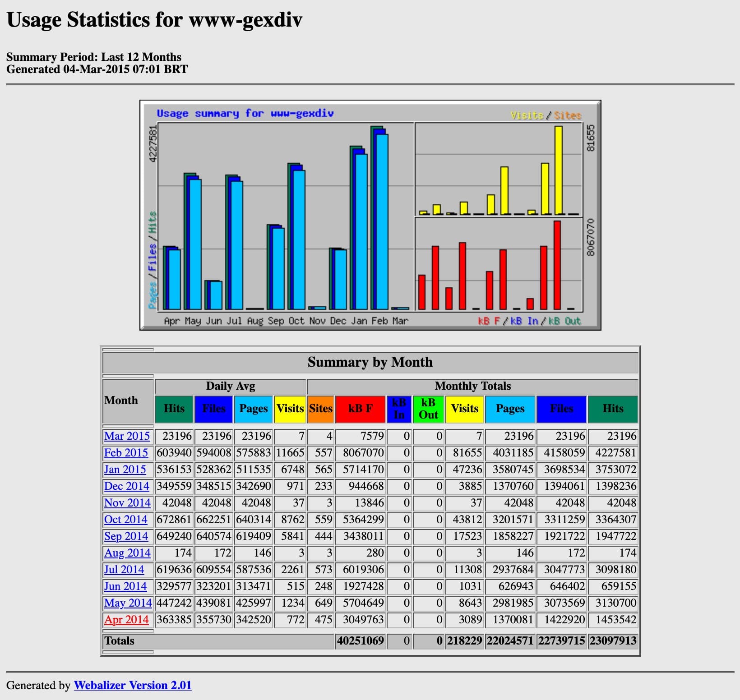Click the Summary by Month table title

[370, 362]
